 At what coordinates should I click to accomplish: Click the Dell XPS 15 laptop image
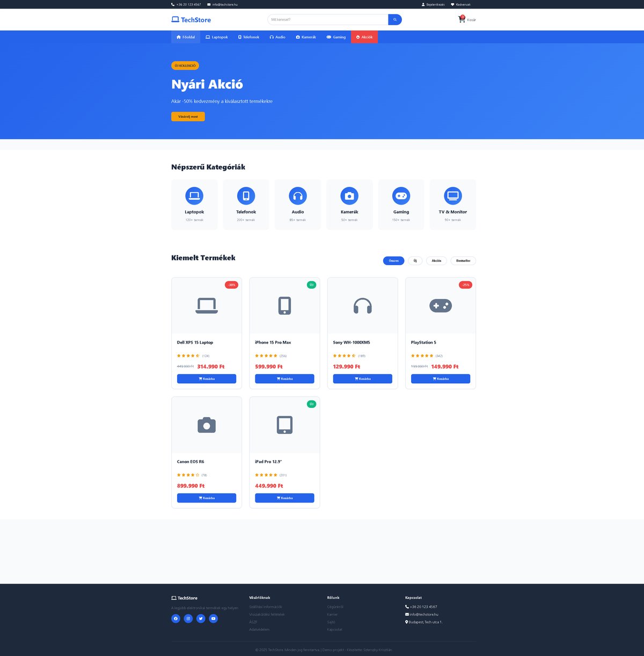point(207,305)
